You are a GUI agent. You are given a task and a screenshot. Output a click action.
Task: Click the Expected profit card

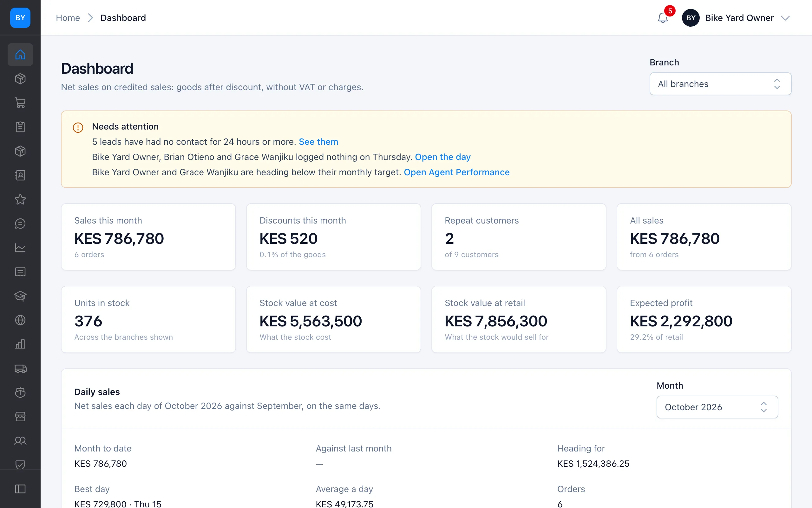point(704,319)
